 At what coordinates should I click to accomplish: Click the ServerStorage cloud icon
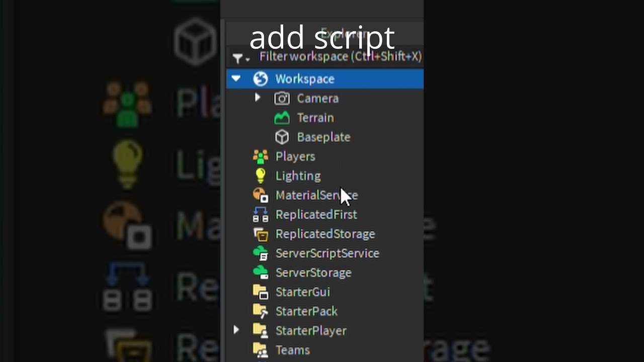tap(260, 273)
